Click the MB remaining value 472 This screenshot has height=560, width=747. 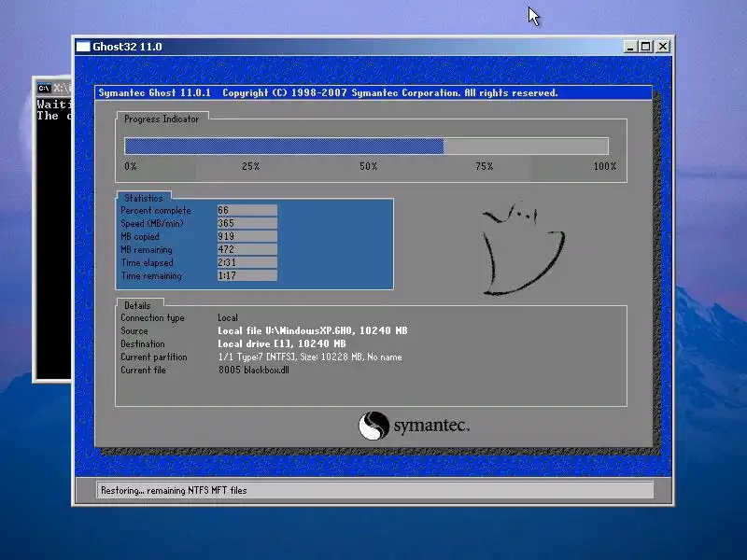click(x=247, y=249)
